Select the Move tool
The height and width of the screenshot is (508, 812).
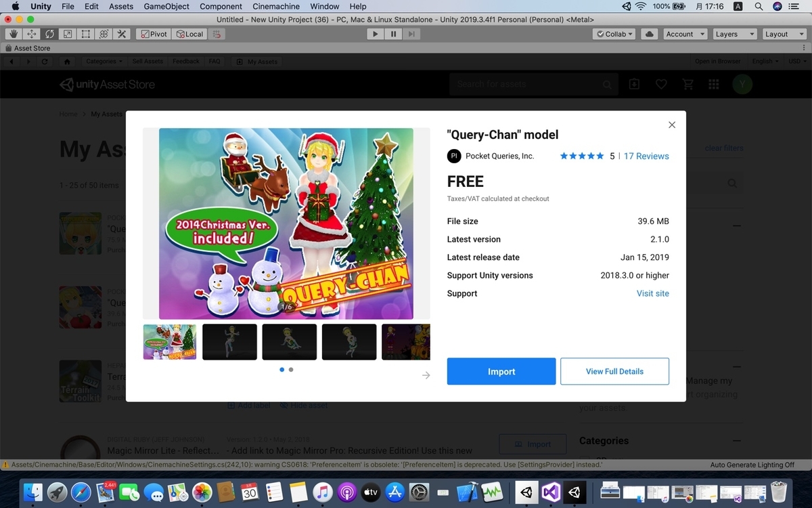(32, 34)
